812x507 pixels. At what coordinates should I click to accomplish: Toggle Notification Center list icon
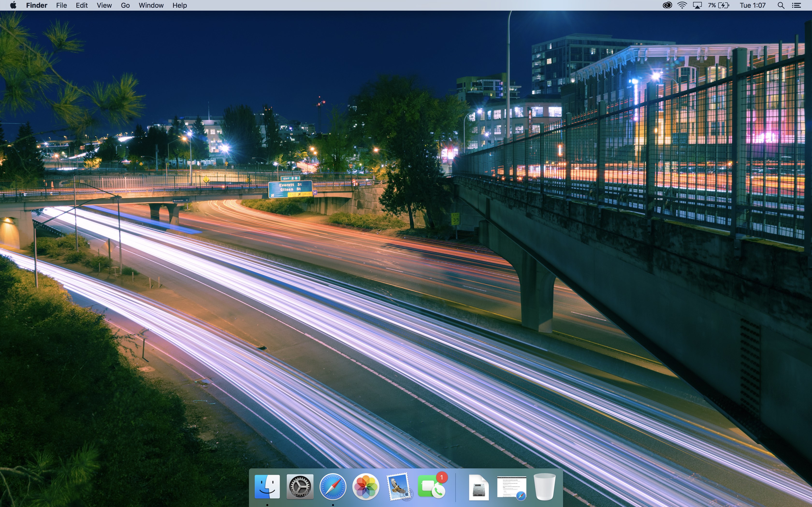coord(797,5)
